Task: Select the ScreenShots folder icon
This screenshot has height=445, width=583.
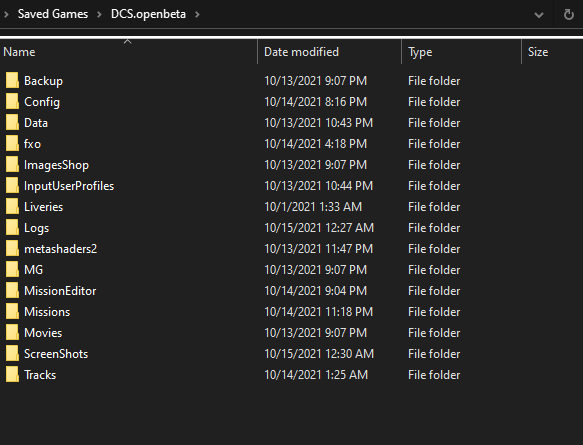Action: tap(12, 354)
